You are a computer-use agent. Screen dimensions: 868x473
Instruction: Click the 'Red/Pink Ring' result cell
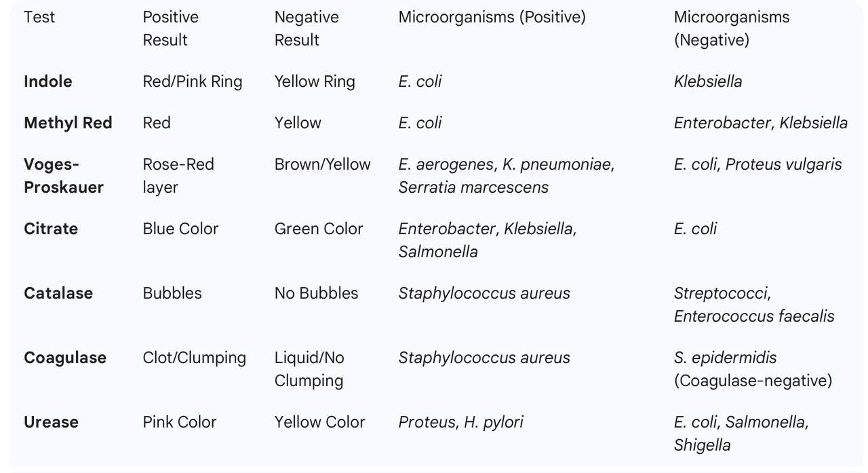pyautogui.click(x=192, y=81)
